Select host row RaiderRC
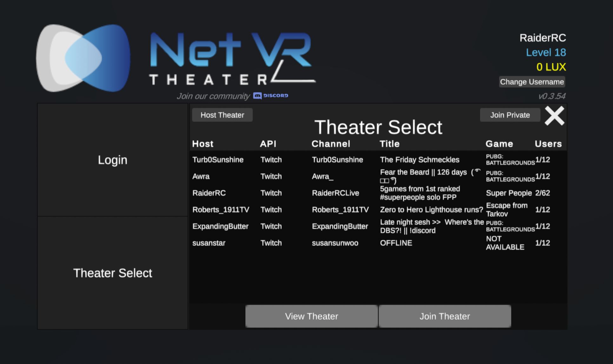Viewport: 613px width, 364px height. [378, 193]
